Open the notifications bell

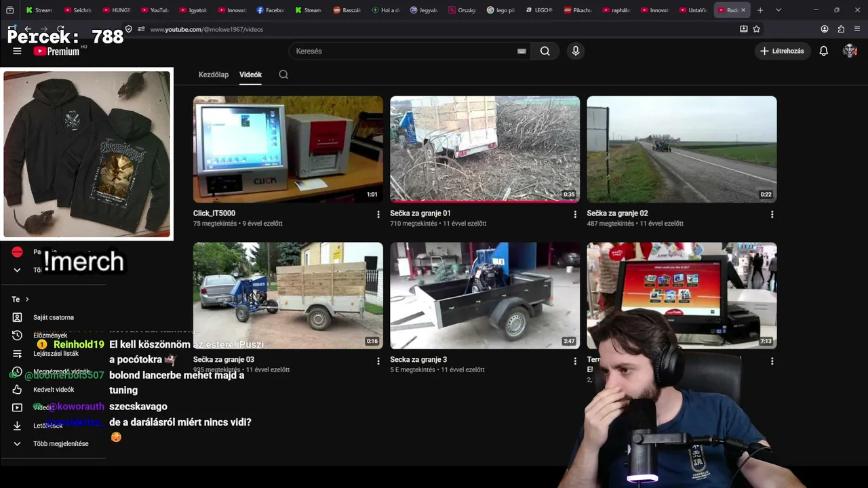click(824, 51)
